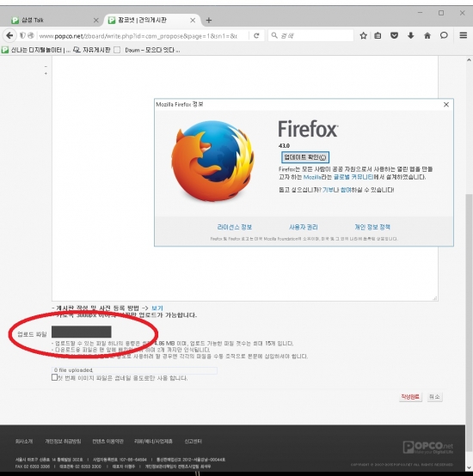Click the search input field
This screenshot has height=476, width=473.
click(x=311, y=36)
